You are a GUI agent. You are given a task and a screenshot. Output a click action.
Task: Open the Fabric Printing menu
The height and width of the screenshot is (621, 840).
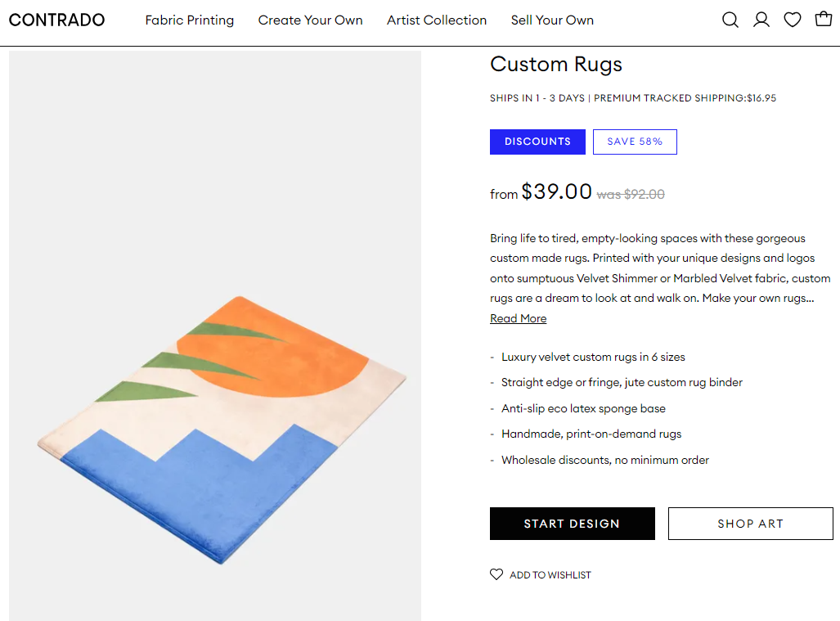189,20
